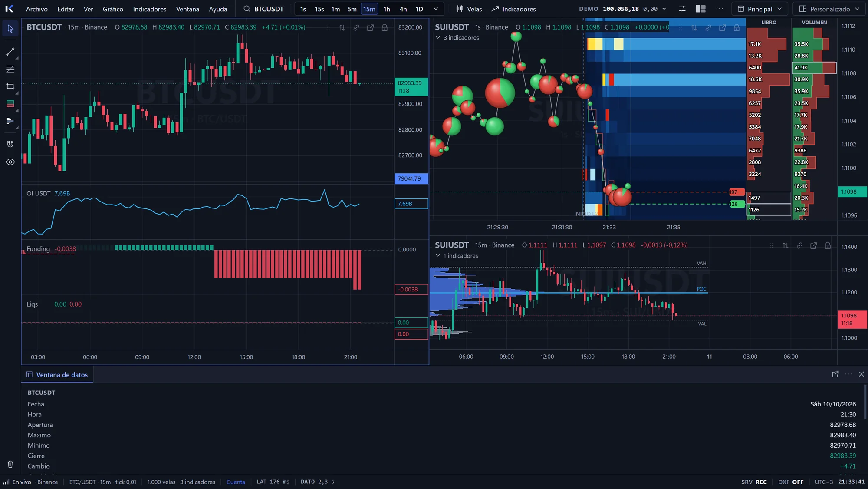Open layout grid icon in top bar
This screenshot has width=868, height=489.
pos(700,9)
